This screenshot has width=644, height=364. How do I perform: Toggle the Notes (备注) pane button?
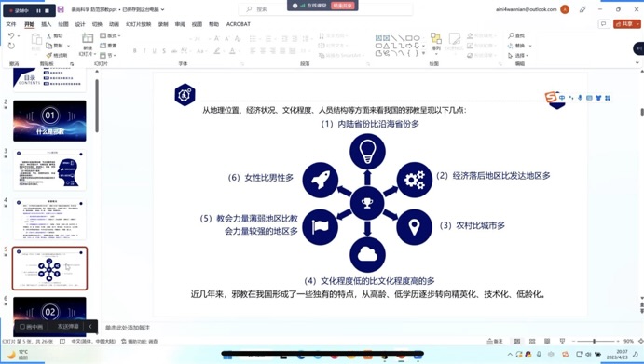pyautogui.click(x=495, y=341)
